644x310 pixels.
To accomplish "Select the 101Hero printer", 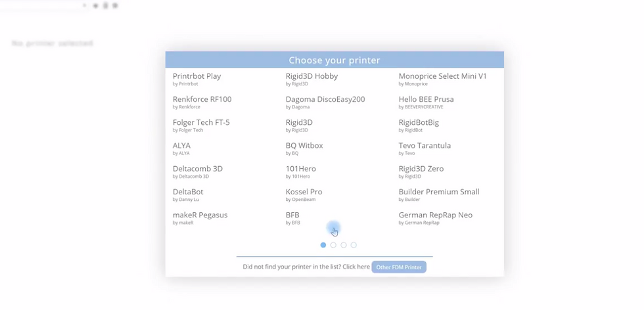I will (x=301, y=171).
